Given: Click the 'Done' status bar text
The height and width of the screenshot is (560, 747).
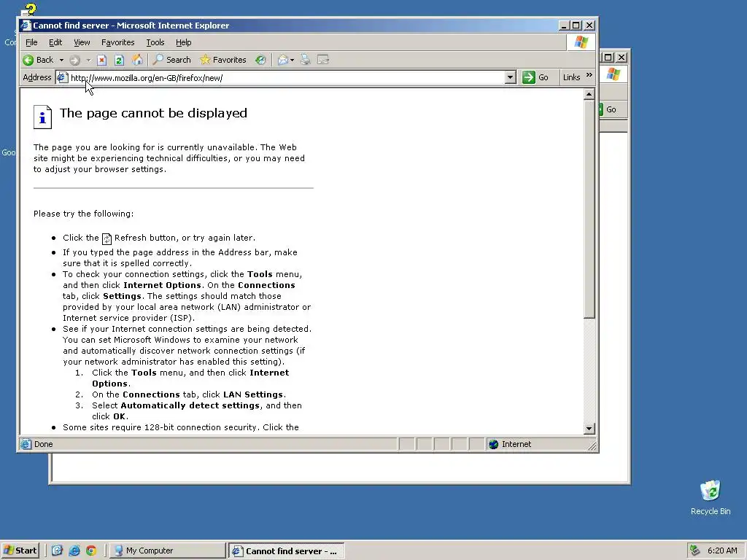Looking at the screenshot, I should coord(43,444).
